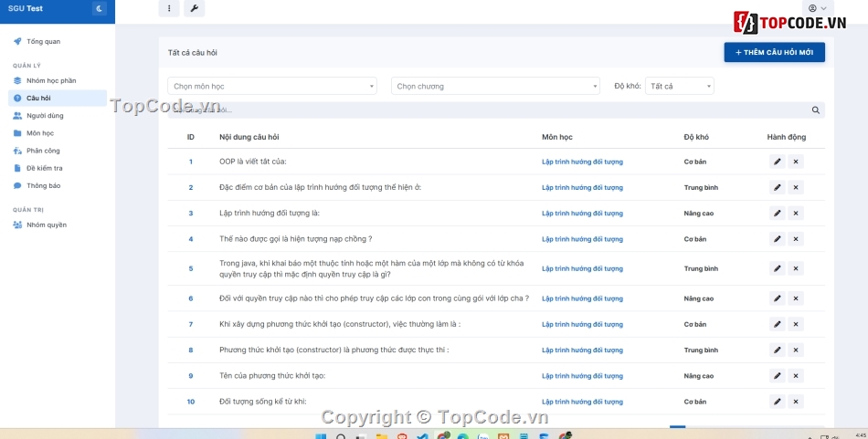This screenshot has width=868, height=439.
Task: Delete question 9 with X icon
Action: (796, 375)
